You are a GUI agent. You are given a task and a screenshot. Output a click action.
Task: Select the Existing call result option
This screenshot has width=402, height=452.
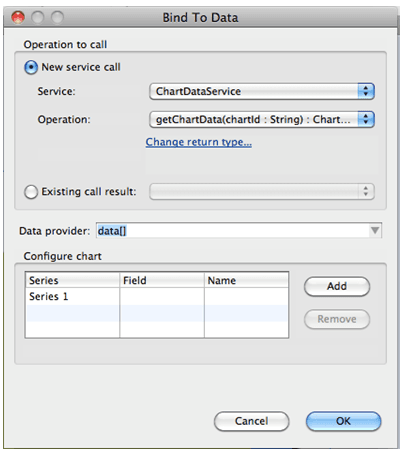coord(31,192)
